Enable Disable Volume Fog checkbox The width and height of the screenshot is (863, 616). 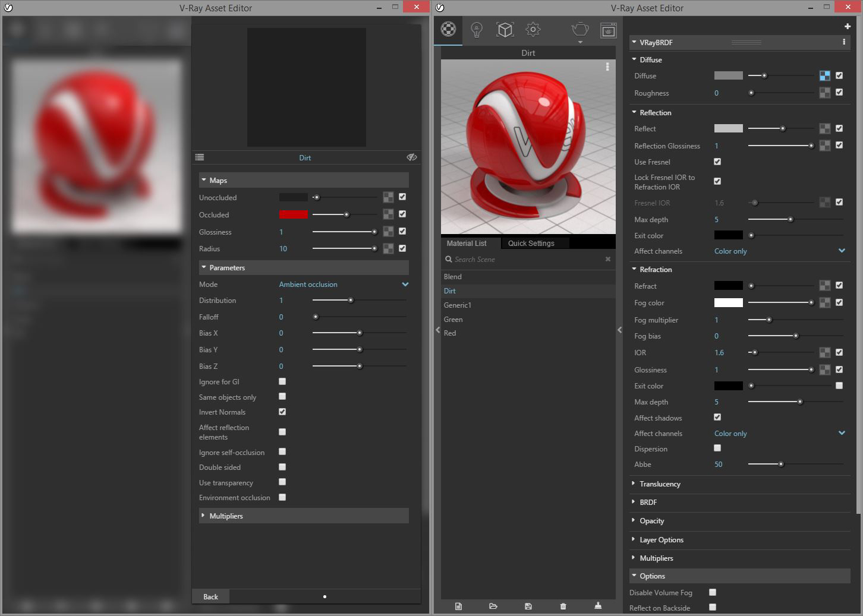point(713,592)
